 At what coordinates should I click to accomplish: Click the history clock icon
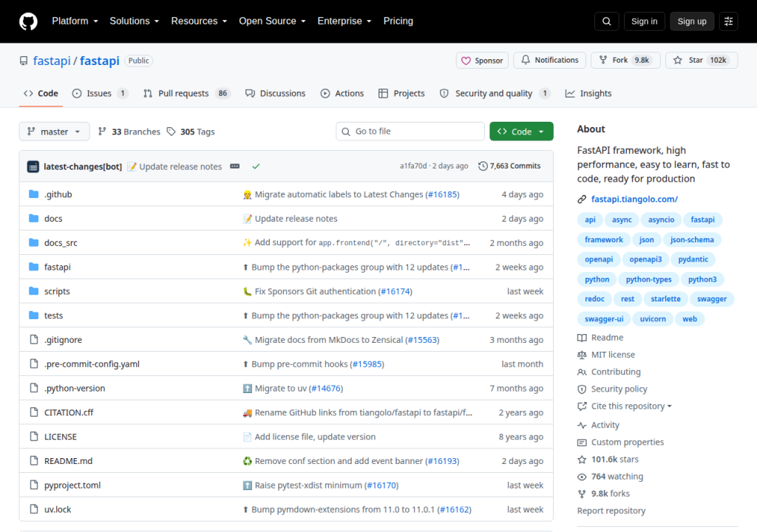(x=483, y=166)
